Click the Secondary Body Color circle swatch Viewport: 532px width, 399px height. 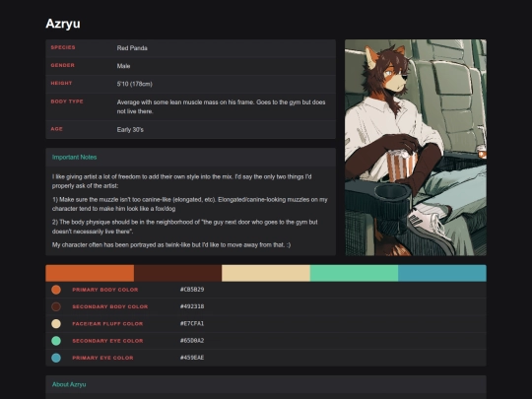point(56,306)
